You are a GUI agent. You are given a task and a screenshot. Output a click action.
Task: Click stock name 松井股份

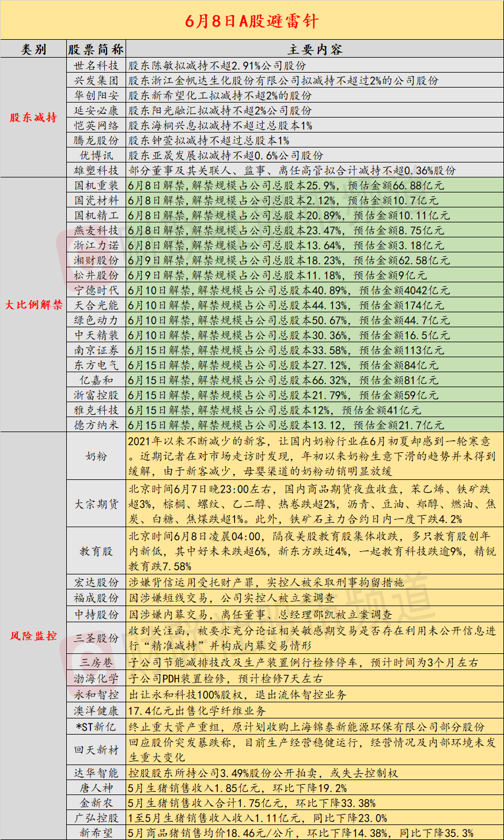(x=96, y=275)
